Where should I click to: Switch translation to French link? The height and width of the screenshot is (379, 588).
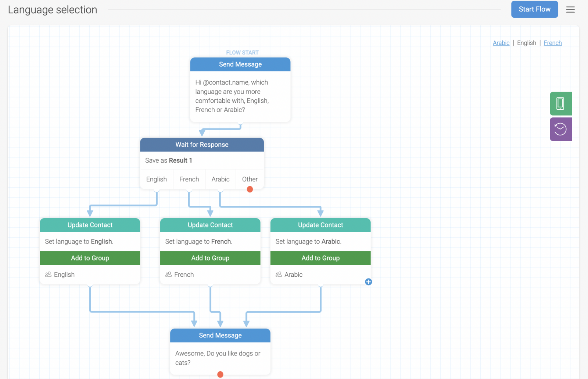[552, 43]
